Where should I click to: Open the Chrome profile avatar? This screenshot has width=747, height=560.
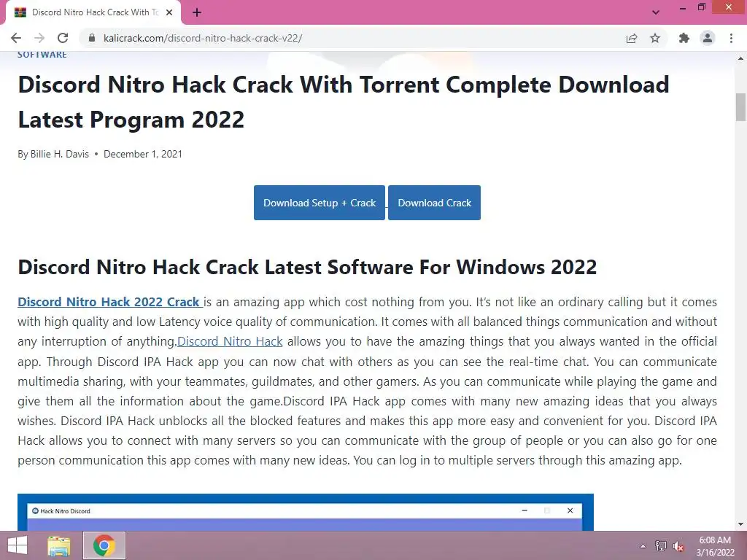pos(708,38)
